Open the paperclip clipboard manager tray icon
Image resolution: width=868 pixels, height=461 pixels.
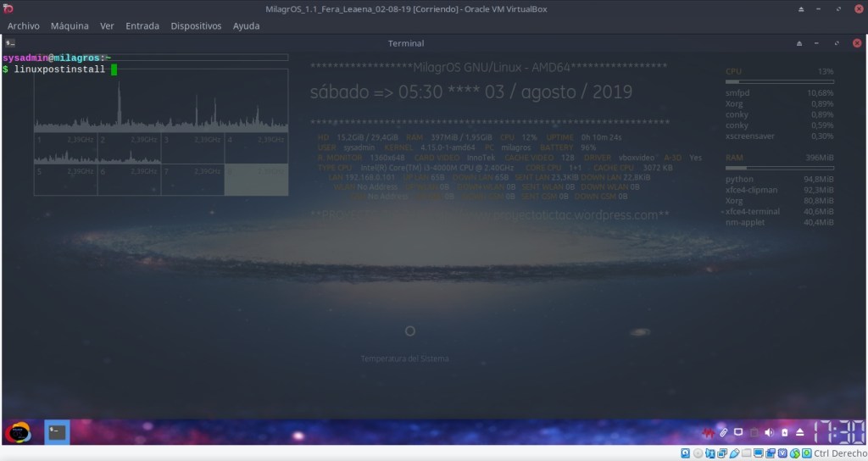pyautogui.click(x=723, y=432)
